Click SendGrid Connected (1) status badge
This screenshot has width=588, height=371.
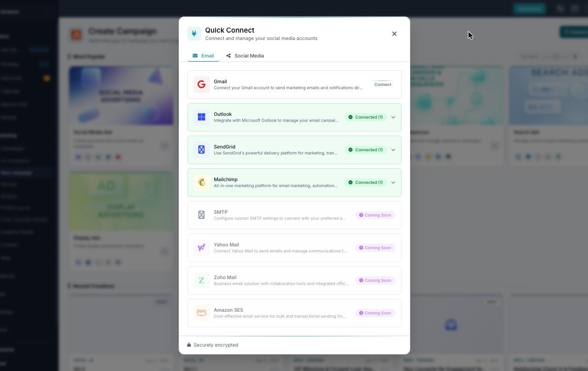366,150
